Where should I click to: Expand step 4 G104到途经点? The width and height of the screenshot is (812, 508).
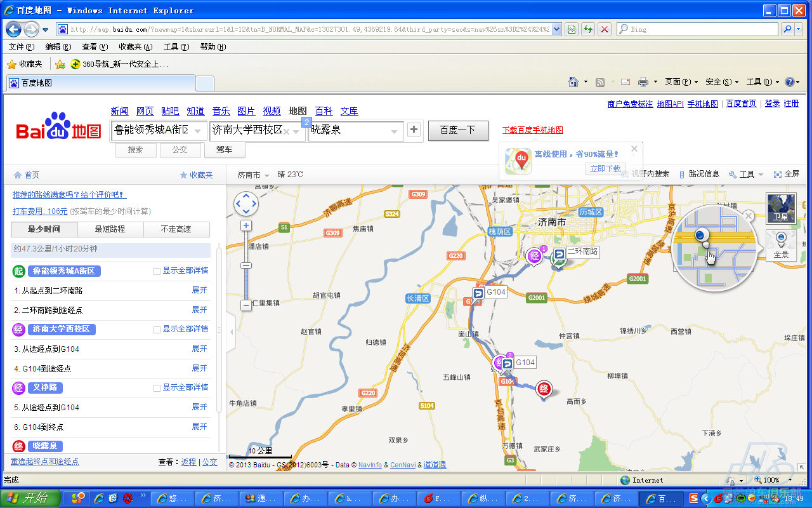(x=200, y=368)
